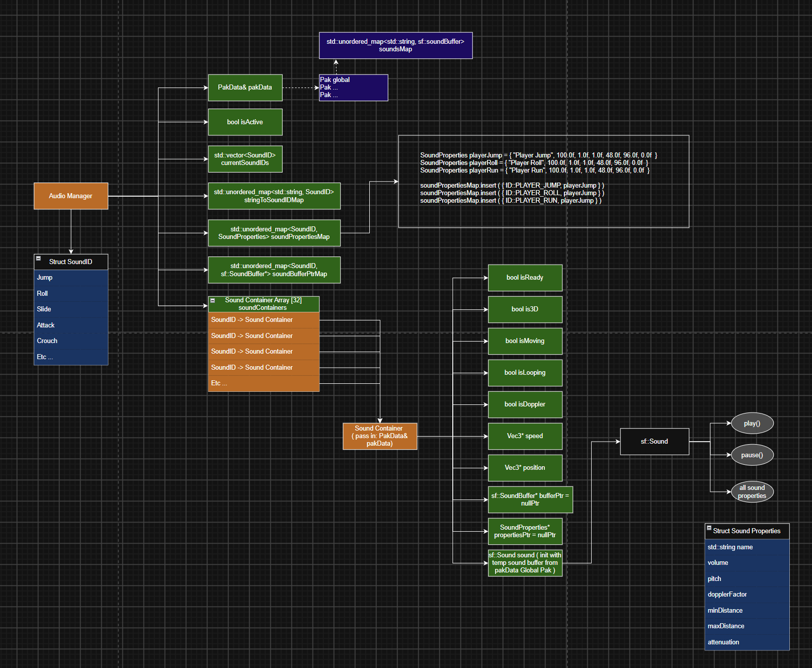This screenshot has width=812, height=668.
Task: Select the soundBufferPtrMap node
Action: (x=274, y=270)
